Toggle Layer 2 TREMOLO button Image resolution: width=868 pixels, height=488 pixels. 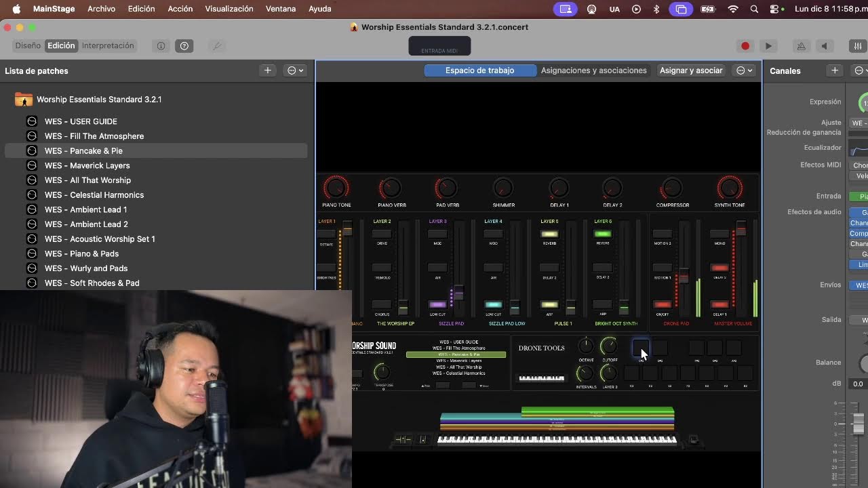tap(382, 268)
